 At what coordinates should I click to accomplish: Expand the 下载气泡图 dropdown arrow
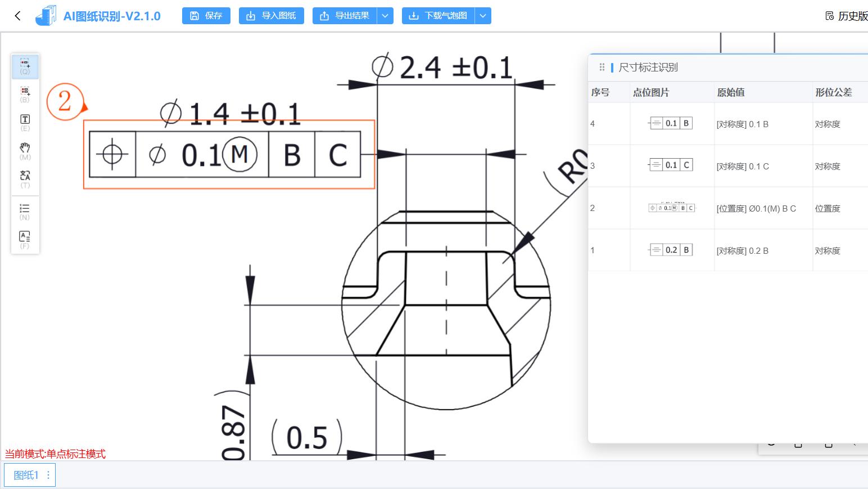[x=483, y=16]
